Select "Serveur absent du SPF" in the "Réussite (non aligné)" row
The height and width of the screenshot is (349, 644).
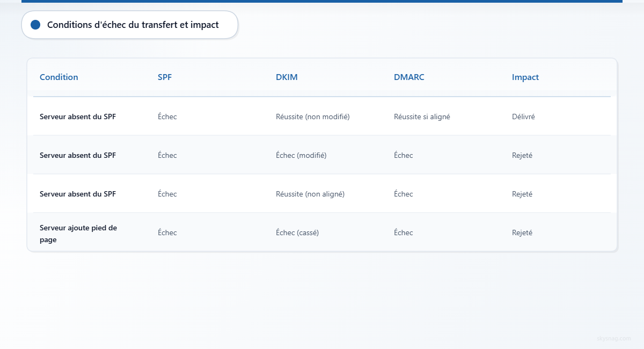point(78,194)
